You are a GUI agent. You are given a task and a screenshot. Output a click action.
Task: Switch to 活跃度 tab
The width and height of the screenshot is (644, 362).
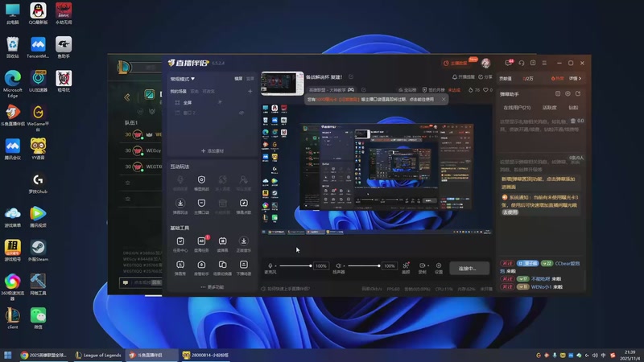tap(550, 108)
